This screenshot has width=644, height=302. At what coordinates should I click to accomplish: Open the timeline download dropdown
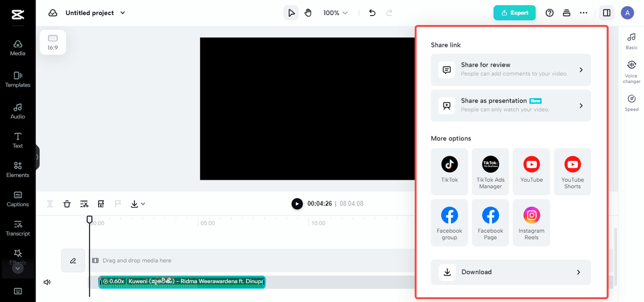(x=138, y=204)
